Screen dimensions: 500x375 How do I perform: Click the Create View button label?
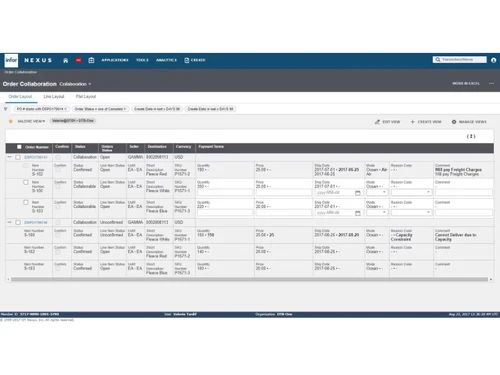point(429,122)
